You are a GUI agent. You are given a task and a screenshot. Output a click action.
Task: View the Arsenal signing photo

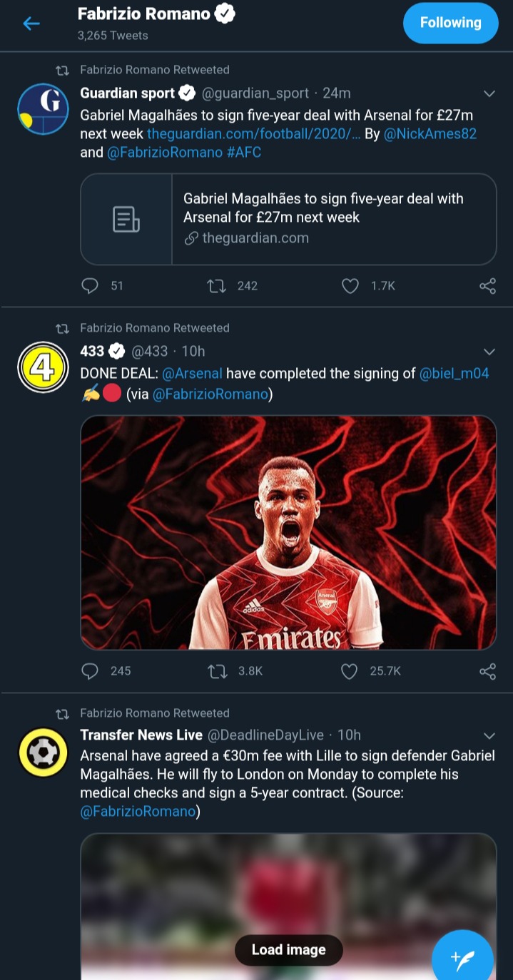coord(288,532)
